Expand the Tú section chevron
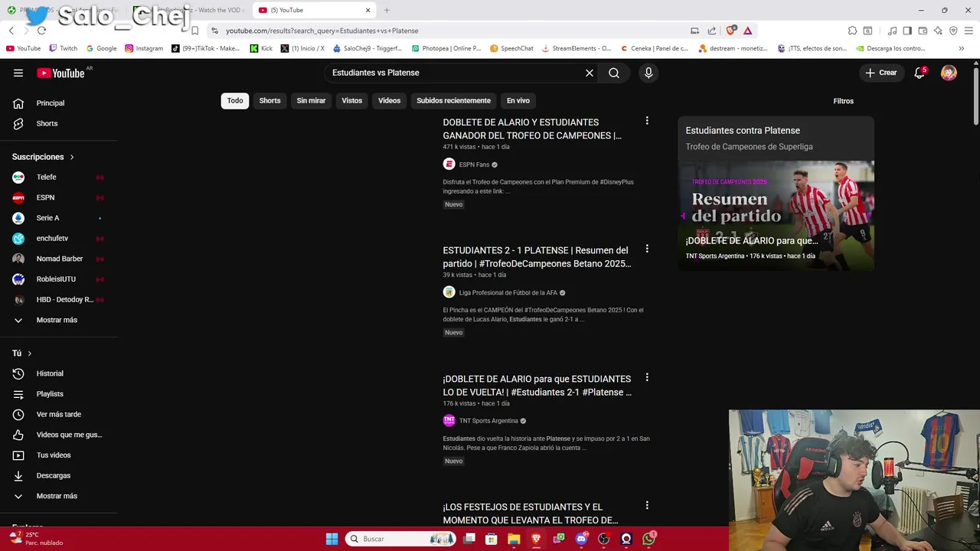The image size is (980, 551). pyautogui.click(x=29, y=354)
